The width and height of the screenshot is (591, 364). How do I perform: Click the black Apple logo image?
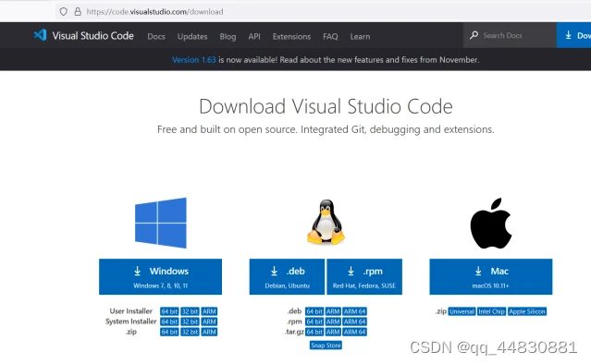click(x=491, y=224)
